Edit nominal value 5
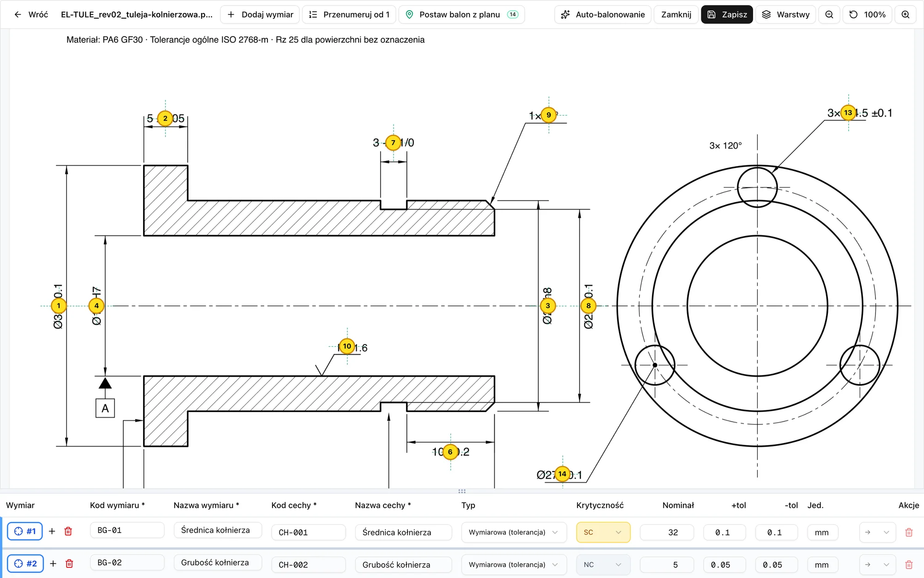The width and height of the screenshot is (924, 578). (x=667, y=565)
